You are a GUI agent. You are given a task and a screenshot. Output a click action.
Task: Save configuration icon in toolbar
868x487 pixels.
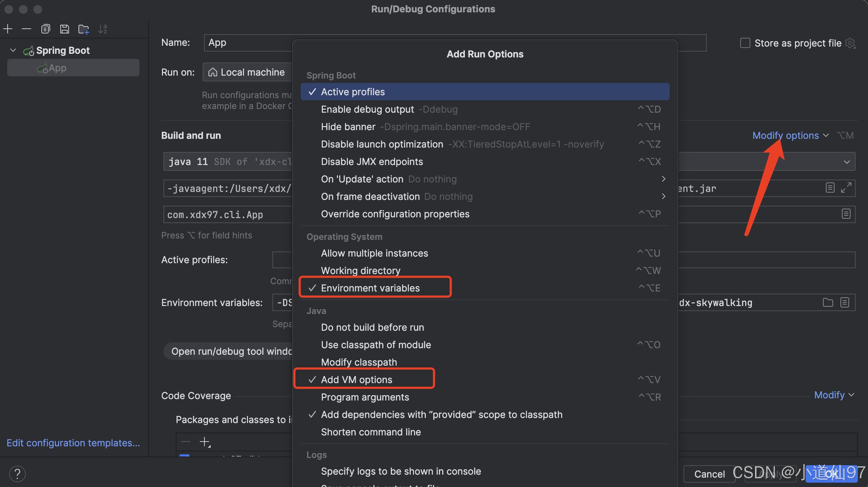[x=65, y=29]
